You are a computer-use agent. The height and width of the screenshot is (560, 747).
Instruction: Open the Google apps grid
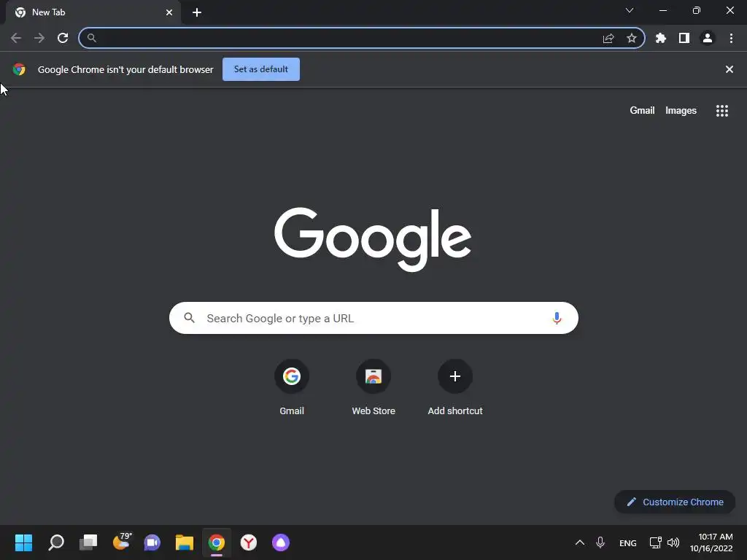pos(722,111)
